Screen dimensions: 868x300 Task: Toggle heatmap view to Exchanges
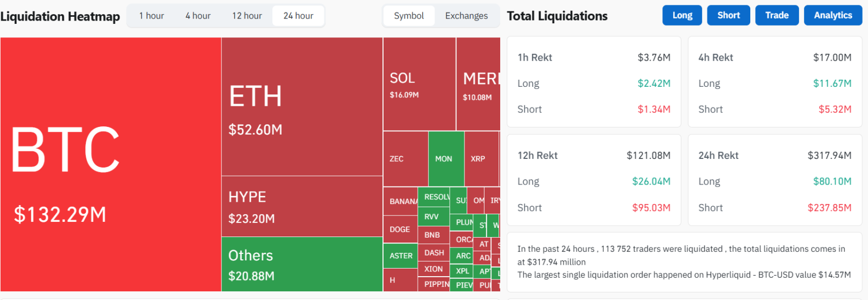coord(466,16)
